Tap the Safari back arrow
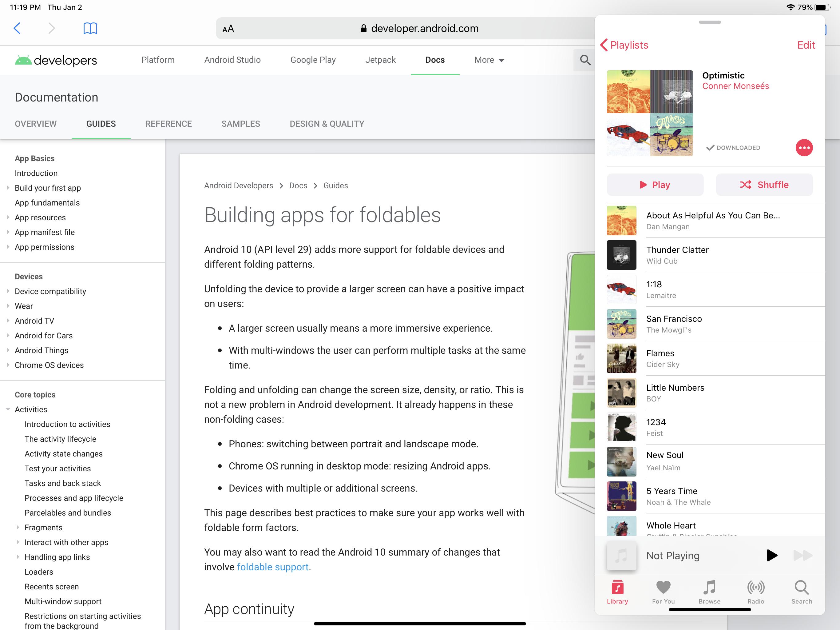Viewport: 840px width, 630px height. pos(17,28)
